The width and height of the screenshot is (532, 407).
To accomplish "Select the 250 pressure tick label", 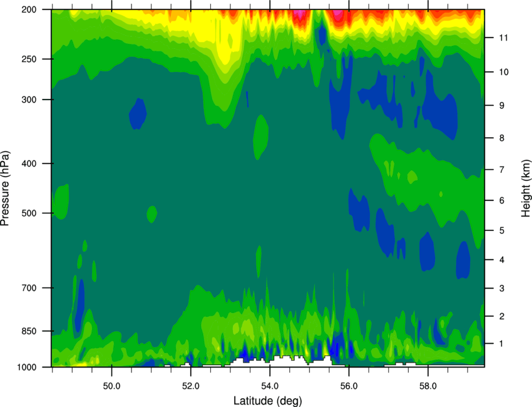I will 29,59.
